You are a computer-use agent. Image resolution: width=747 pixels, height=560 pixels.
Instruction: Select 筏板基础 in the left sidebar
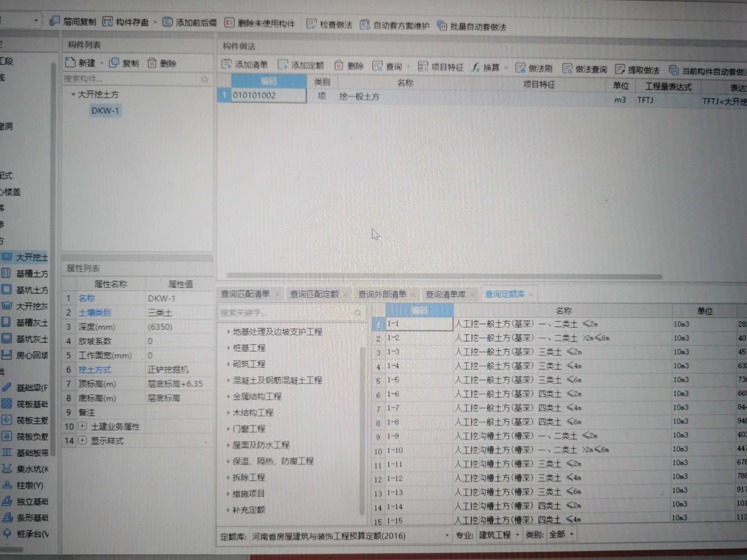click(25, 404)
